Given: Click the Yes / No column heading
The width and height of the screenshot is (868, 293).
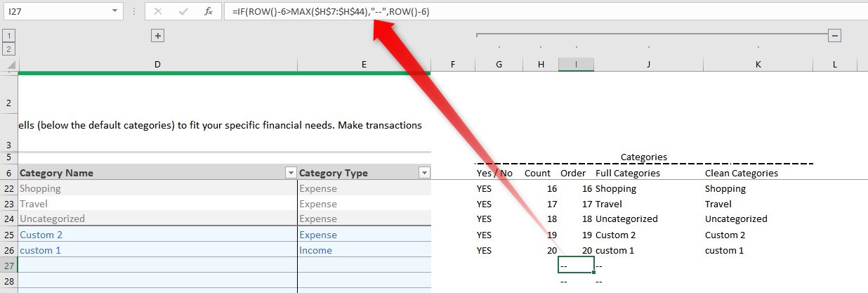Looking at the screenshot, I should [x=494, y=173].
